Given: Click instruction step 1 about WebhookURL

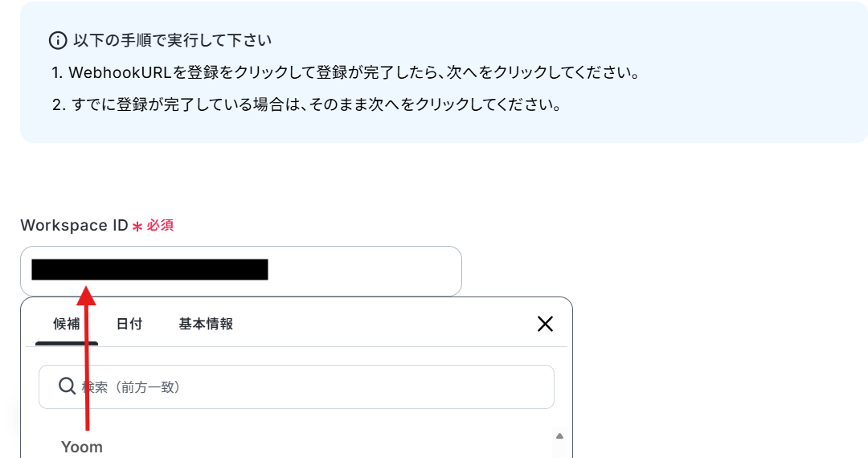Looking at the screenshot, I should (346, 72).
